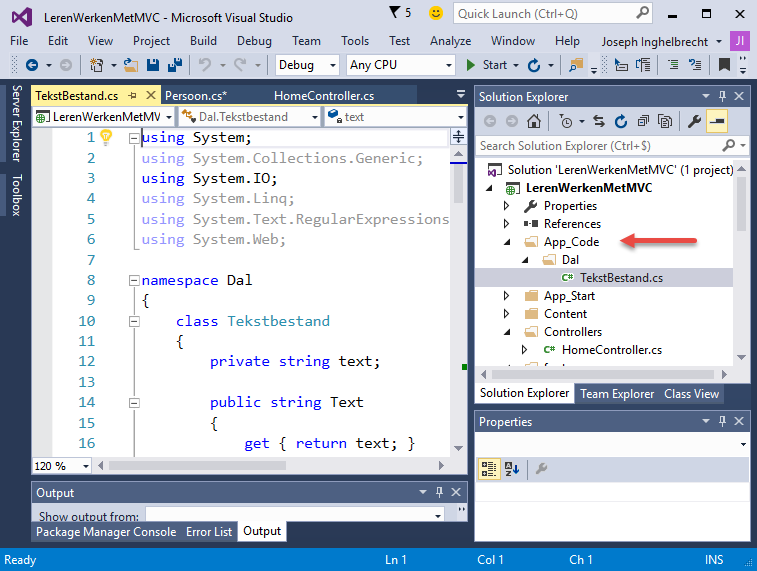Toggle the Preview Selected Items button in Solution Explorer
757x571 pixels.
pyautogui.click(x=717, y=121)
